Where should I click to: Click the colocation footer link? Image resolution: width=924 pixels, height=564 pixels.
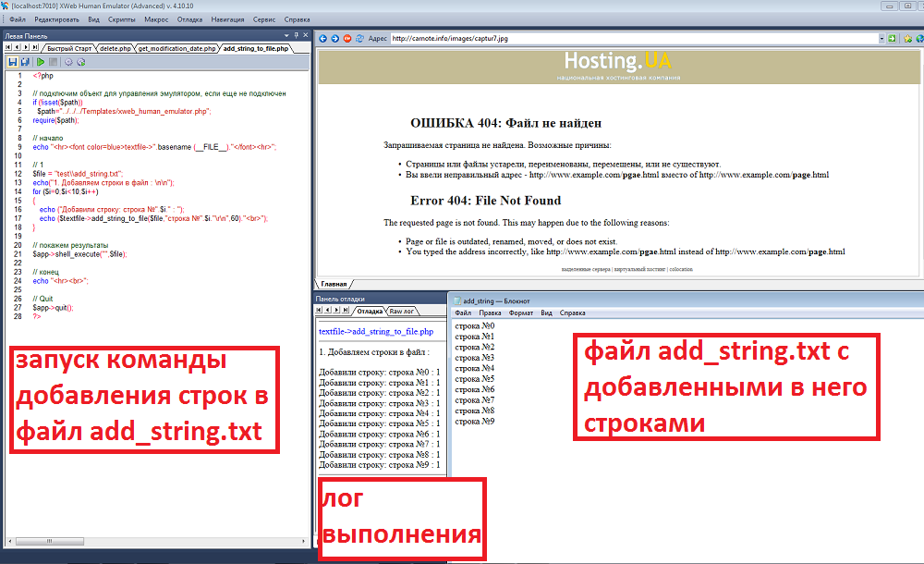pyautogui.click(x=681, y=269)
